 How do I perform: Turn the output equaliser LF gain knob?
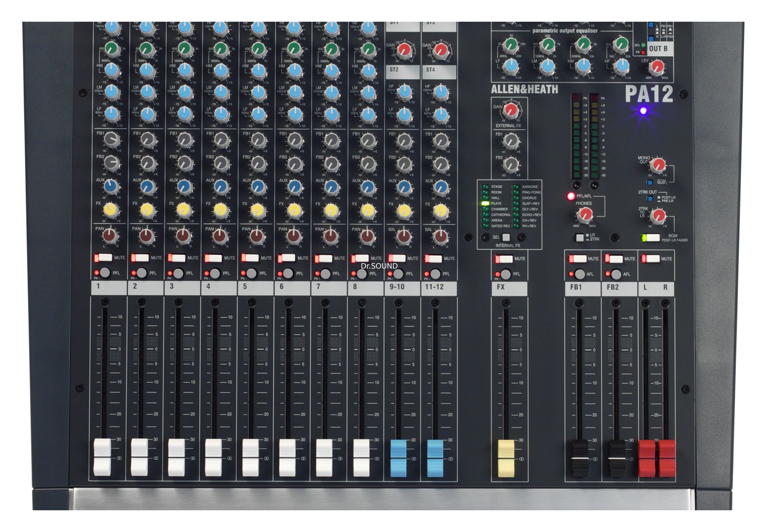click(x=511, y=66)
